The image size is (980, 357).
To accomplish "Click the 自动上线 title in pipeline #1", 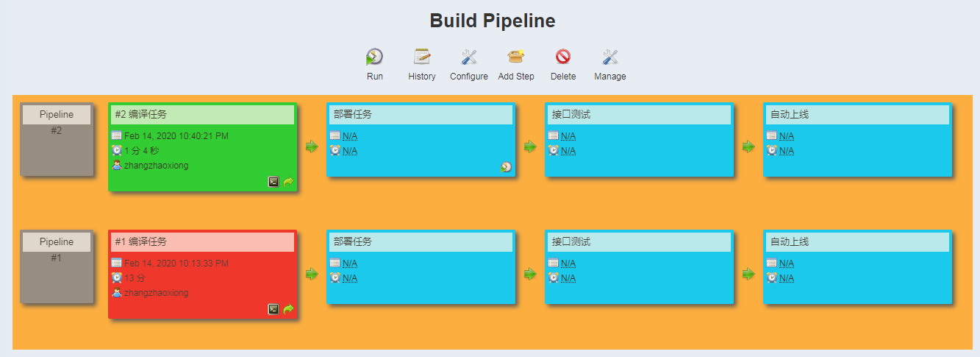I will (x=789, y=241).
